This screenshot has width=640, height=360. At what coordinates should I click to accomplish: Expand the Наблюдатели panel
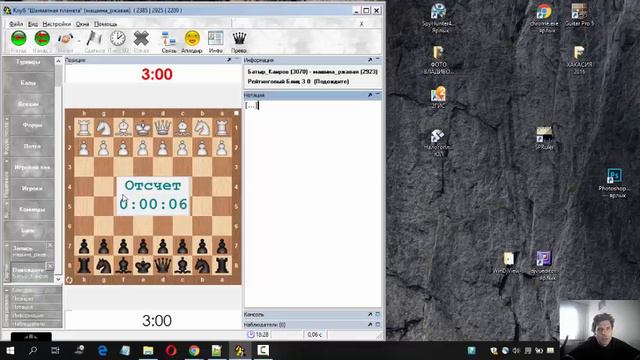(x=378, y=324)
